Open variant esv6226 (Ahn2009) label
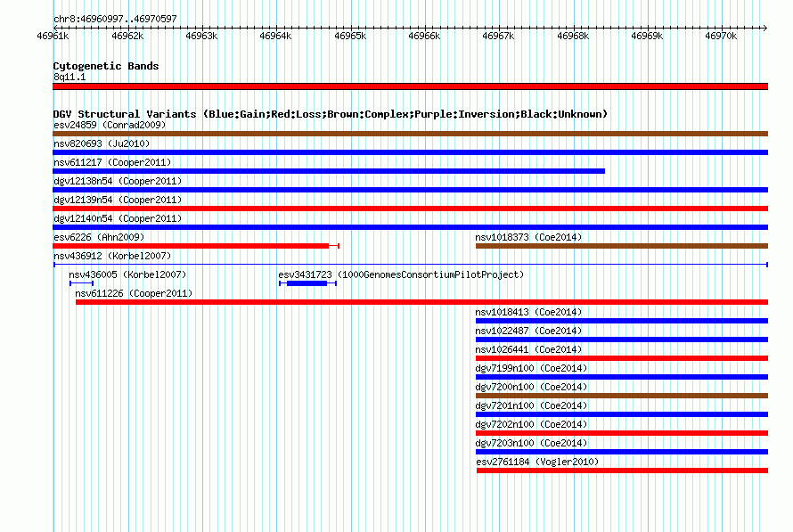The width and height of the screenshot is (793, 532). tap(99, 237)
